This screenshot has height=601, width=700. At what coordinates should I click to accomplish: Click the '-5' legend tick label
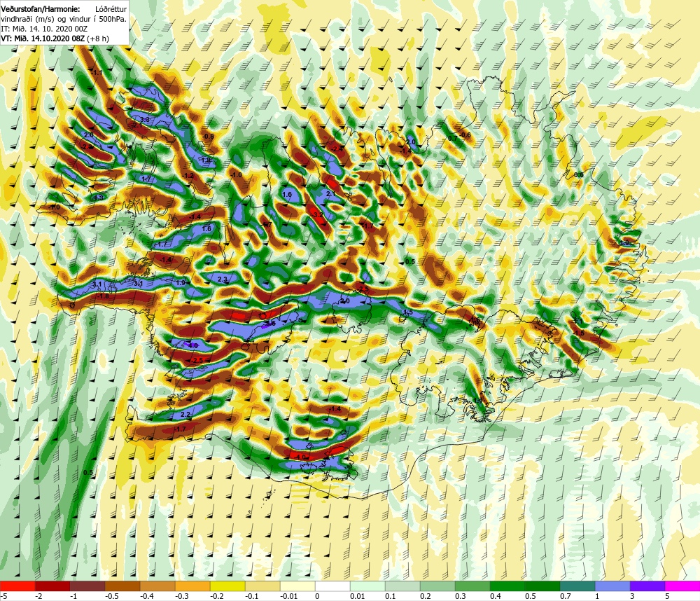3,596
